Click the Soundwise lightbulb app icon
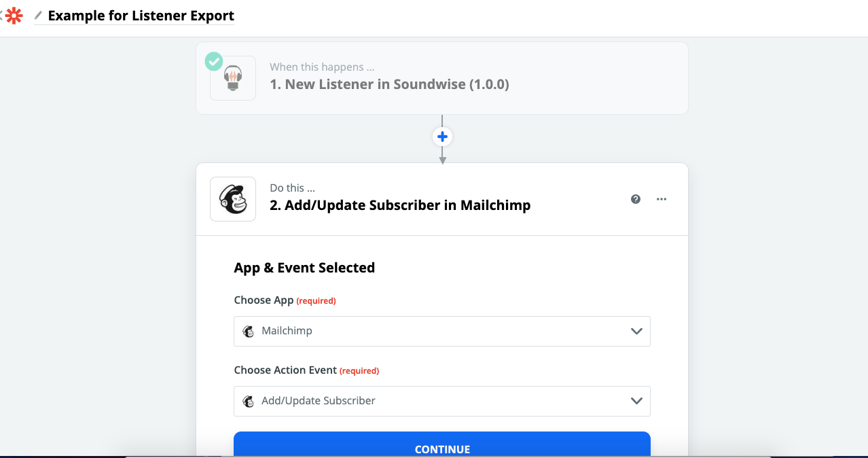This screenshot has width=868, height=458. 233,78
